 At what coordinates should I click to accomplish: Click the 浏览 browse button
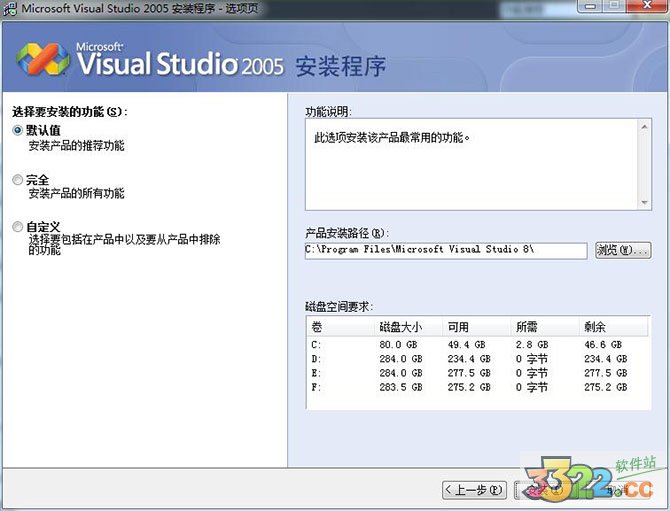pos(623,250)
